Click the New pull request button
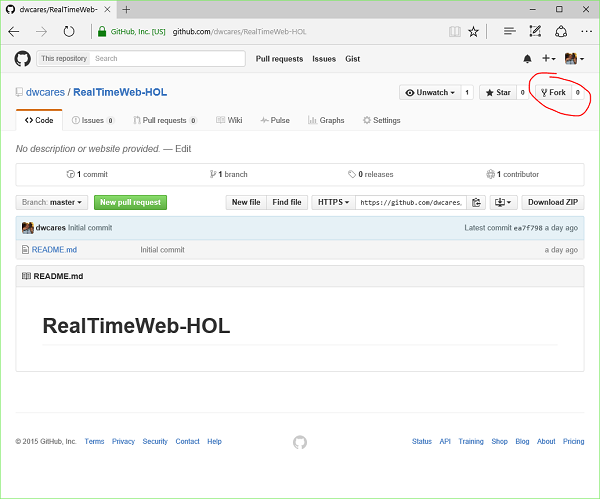The image size is (600, 499). click(130, 202)
